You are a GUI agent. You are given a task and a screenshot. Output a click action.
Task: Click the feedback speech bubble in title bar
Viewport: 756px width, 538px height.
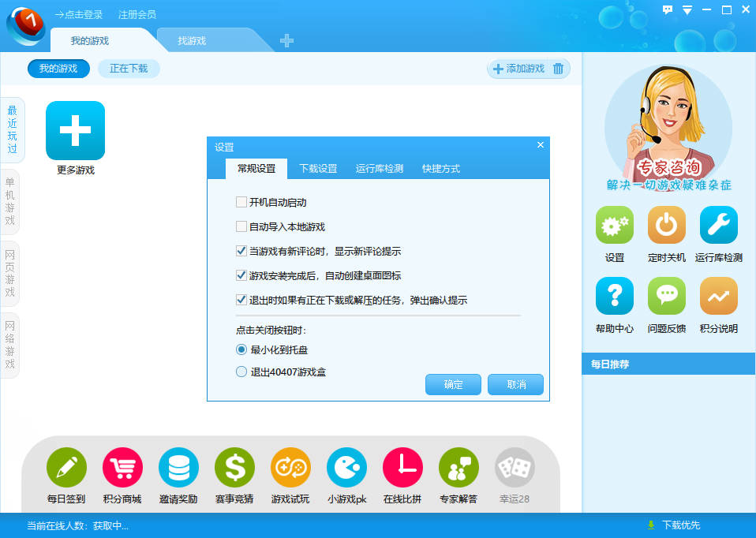tap(668, 9)
